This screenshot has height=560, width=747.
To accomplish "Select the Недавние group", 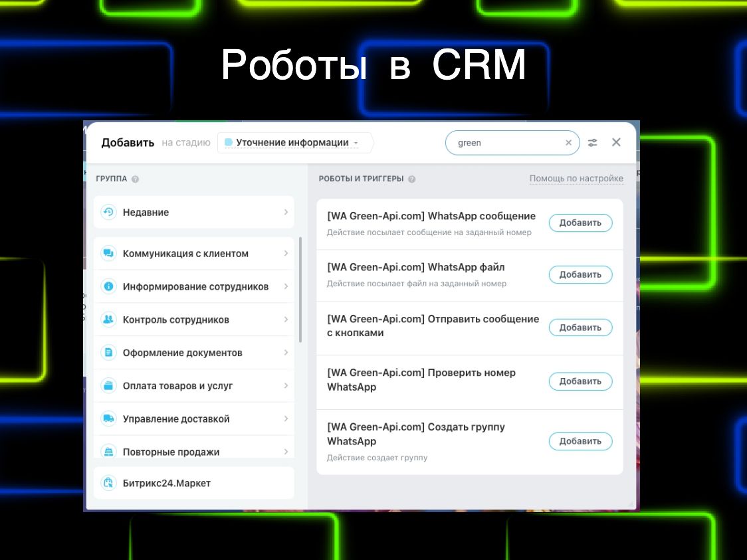I will click(x=194, y=212).
